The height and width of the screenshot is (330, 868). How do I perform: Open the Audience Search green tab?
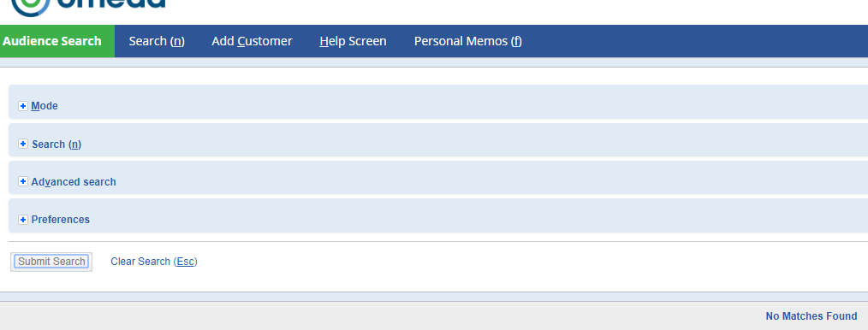(57, 41)
